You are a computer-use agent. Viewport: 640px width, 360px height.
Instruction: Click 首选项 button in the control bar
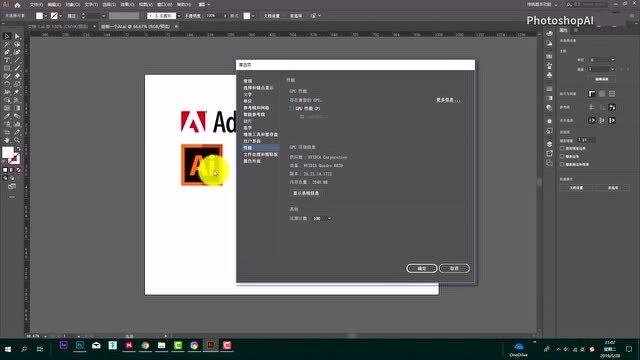coord(296,16)
